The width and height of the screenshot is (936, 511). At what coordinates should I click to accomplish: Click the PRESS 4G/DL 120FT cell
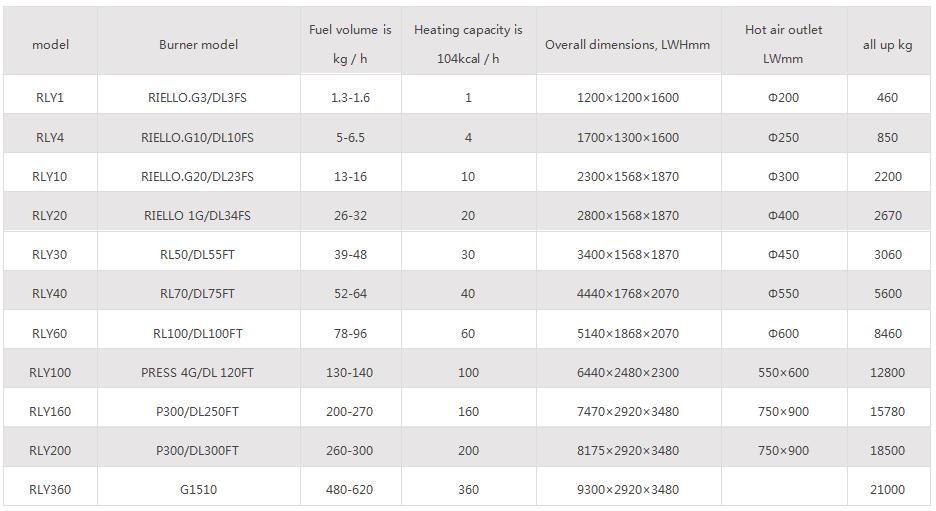(x=197, y=373)
